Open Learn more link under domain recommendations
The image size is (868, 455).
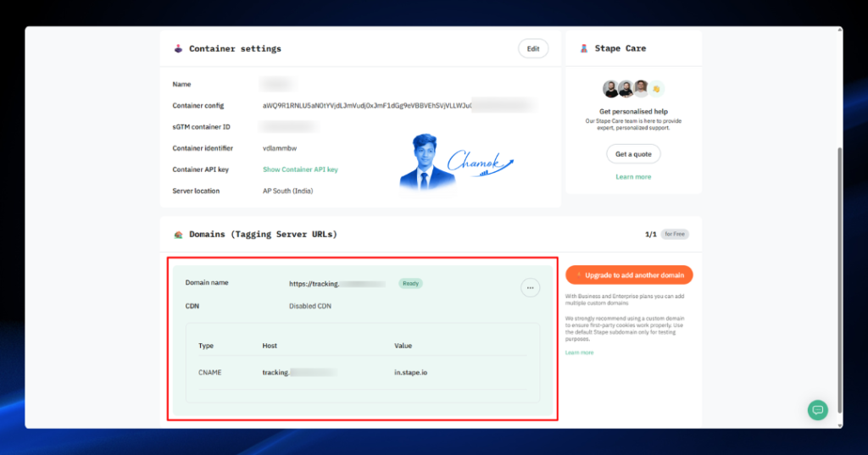(x=579, y=352)
